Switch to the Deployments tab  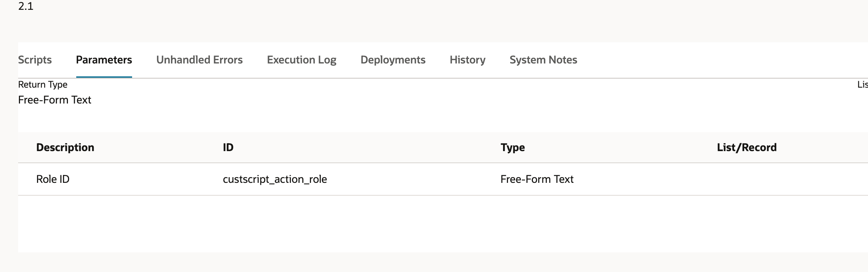[x=393, y=60]
